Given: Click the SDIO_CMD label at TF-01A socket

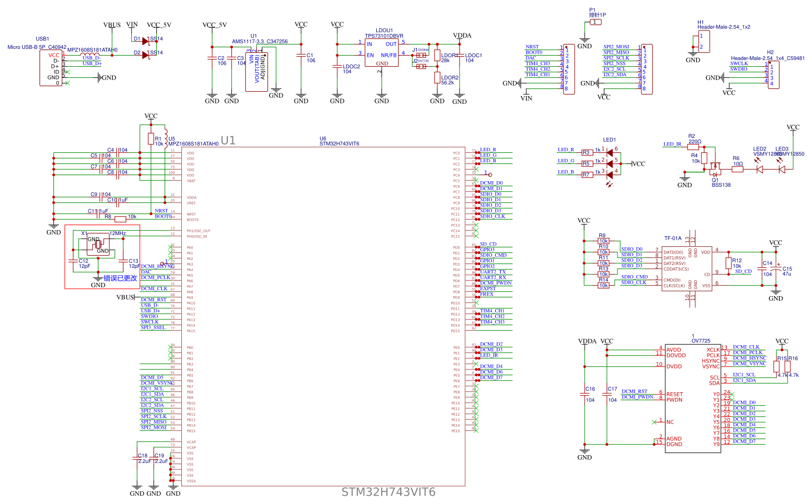Looking at the screenshot, I should (635, 277).
